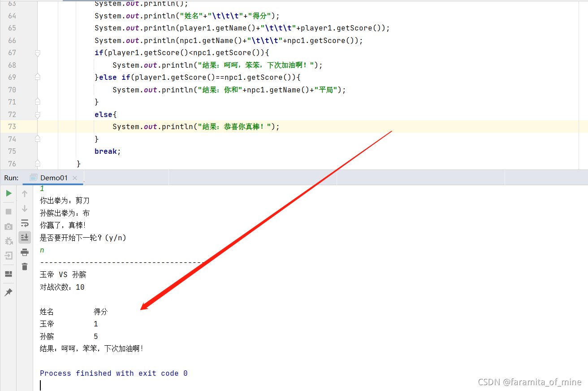Click "你出拳为：剪刀" in console
This screenshot has height=391, width=588.
coord(65,200)
